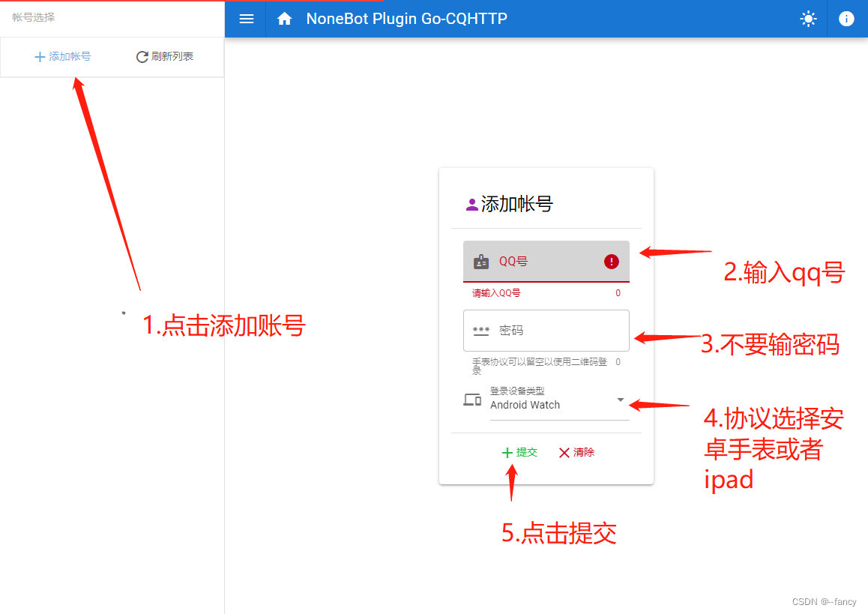This screenshot has width=868, height=614.
Task: Open the info icon at top right
Action: pos(846,19)
